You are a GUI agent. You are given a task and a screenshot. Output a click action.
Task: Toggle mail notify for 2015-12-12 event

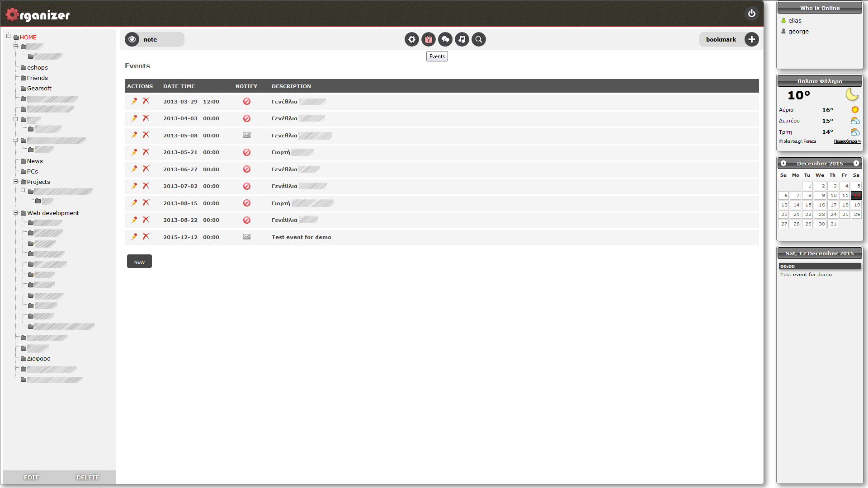247,237
